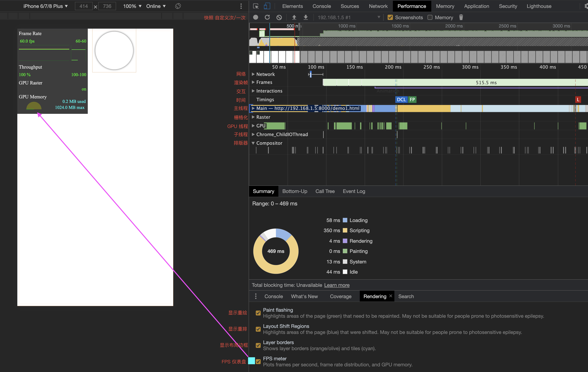Save the profile with download icon

305,17
